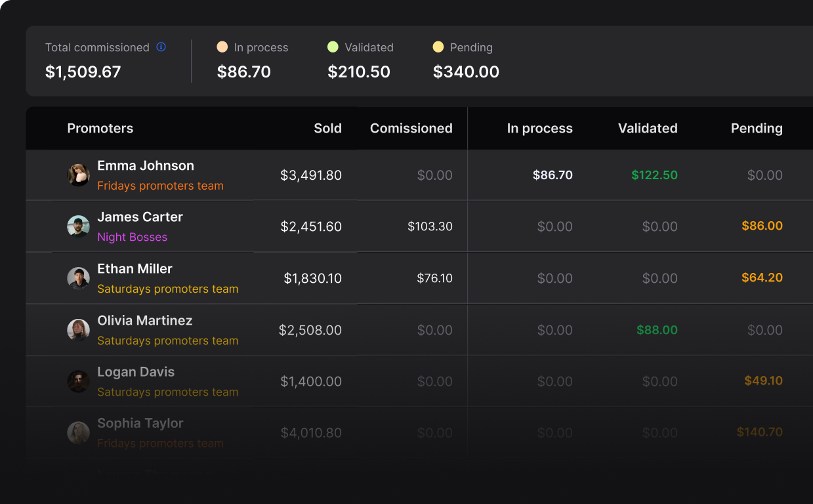Open the Fridays promoters team link
813x504 pixels.
coord(160,186)
